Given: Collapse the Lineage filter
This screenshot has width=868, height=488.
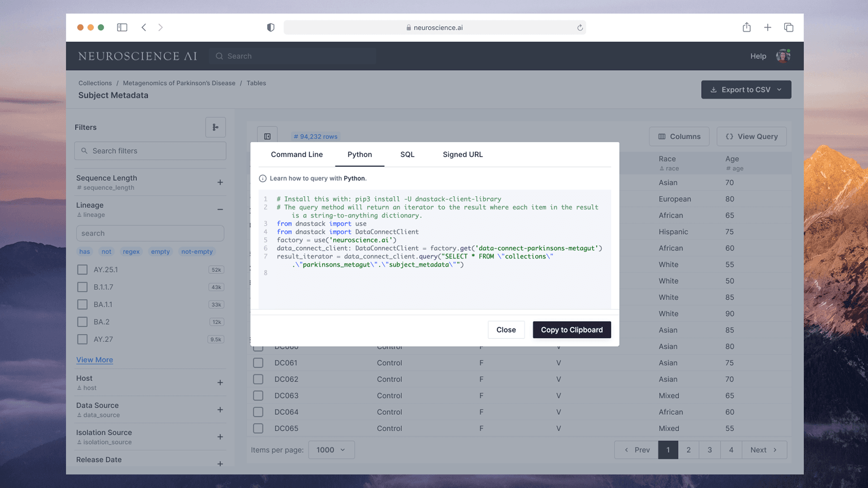Looking at the screenshot, I should point(220,210).
